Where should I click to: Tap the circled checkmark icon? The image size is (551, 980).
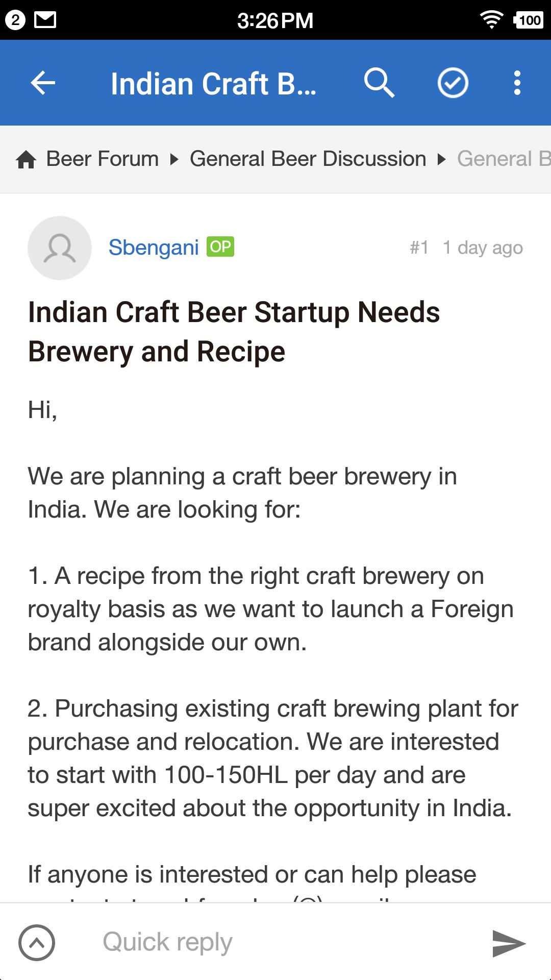click(x=453, y=83)
